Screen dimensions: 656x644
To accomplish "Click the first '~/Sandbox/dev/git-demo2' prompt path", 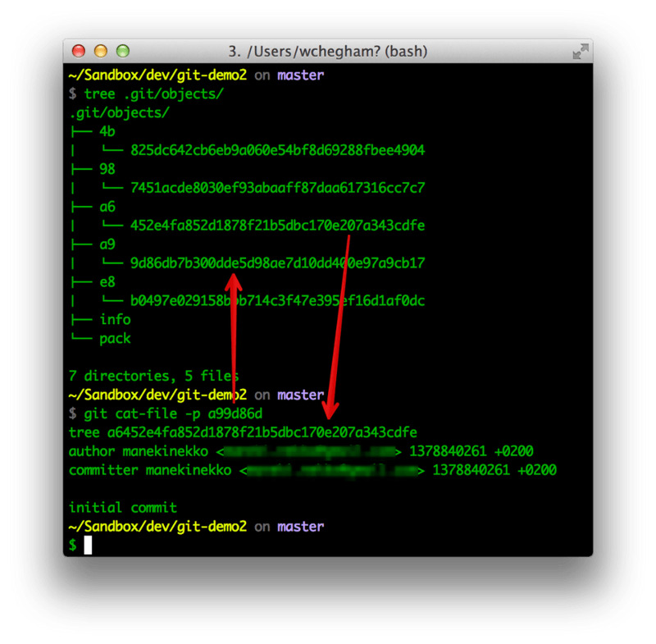I will coord(157,75).
